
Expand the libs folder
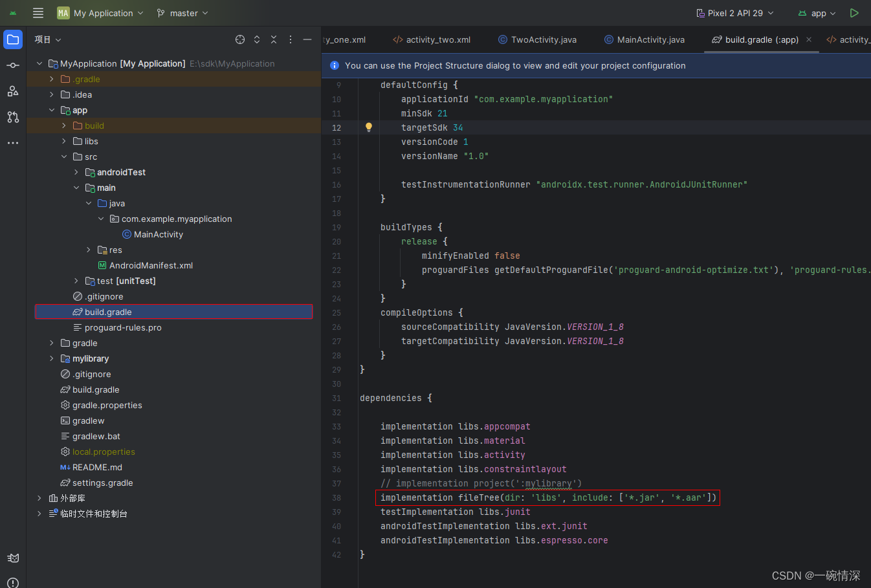point(64,141)
